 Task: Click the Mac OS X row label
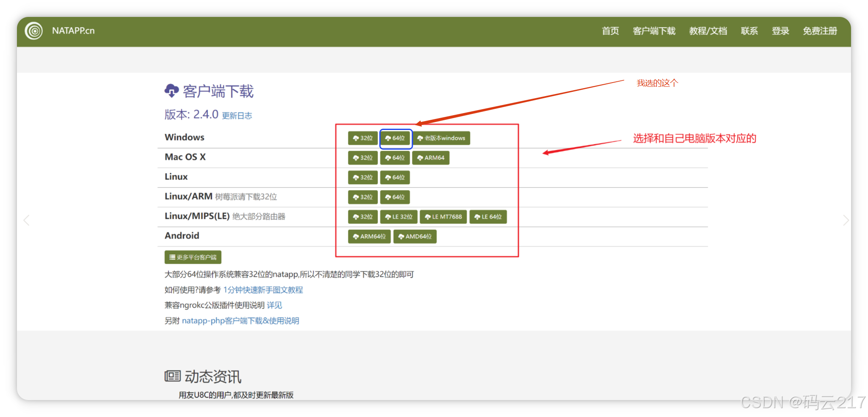point(185,157)
